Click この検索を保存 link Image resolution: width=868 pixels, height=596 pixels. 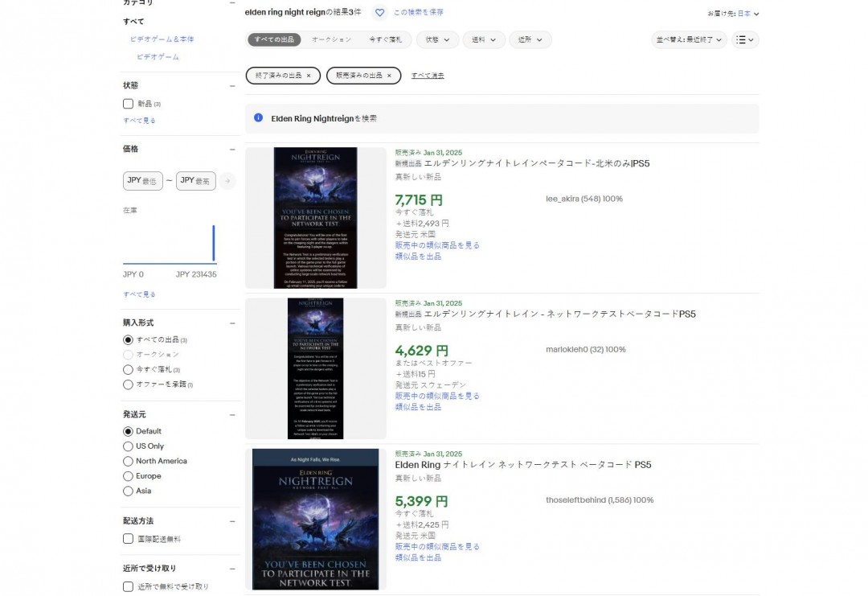[418, 12]
